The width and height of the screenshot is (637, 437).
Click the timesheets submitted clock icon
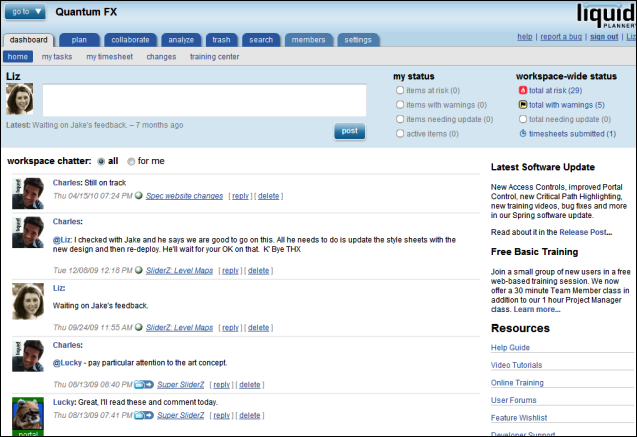click(x=523, y=133)
